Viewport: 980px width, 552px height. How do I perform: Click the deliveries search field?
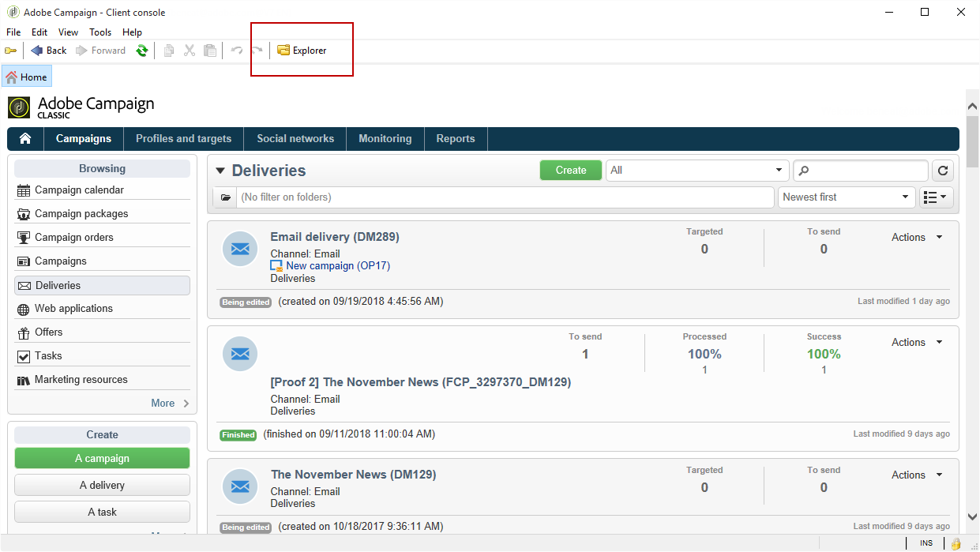point(861,170)
